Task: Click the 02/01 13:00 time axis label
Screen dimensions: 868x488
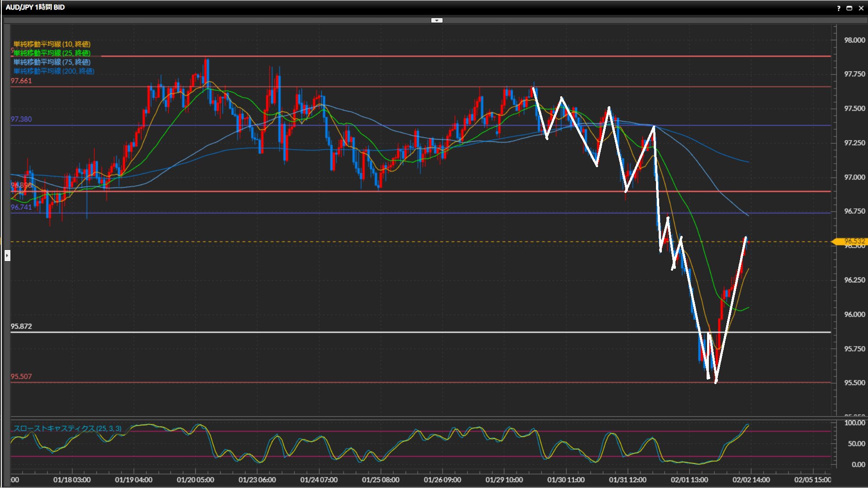Action: pyautogui.click(x=689, y=480)
